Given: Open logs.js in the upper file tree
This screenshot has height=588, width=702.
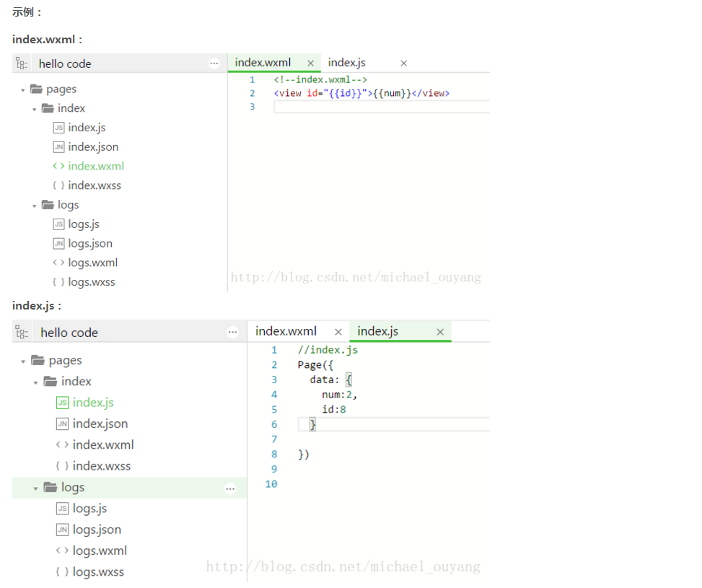Looking at the screenshot, I should click(x=84, y=224).
